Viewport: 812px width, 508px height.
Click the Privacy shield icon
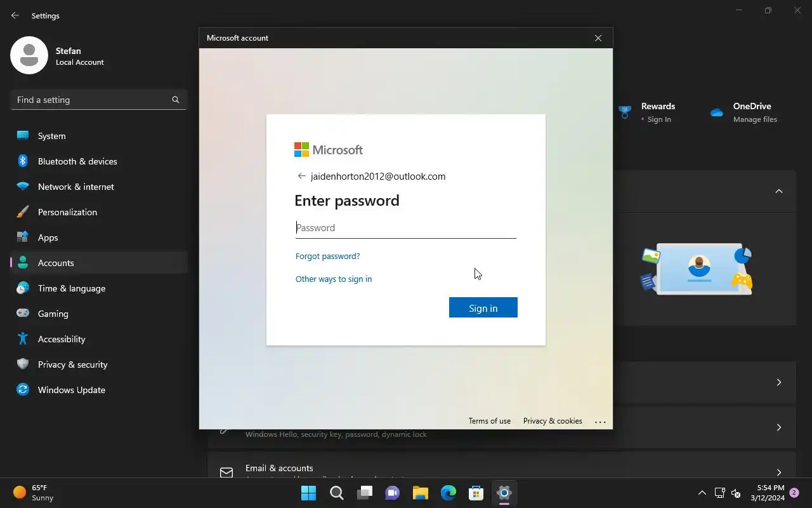pos(23,364)
